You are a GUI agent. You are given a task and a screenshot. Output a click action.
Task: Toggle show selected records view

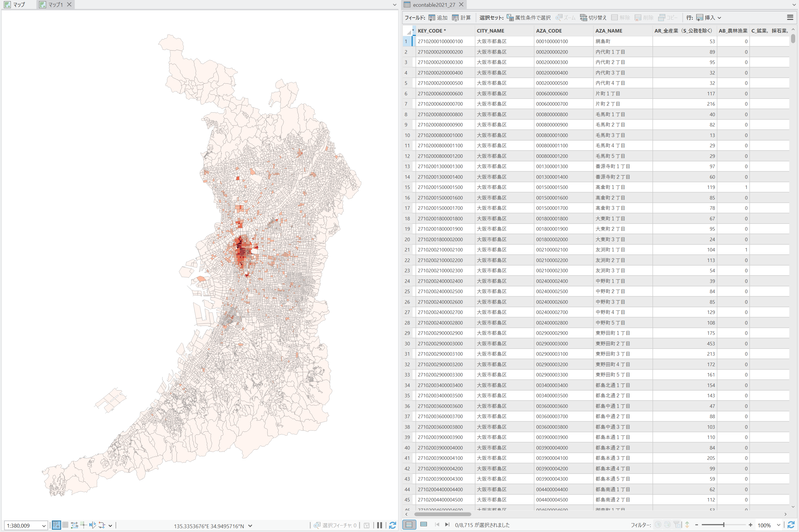click(424, 525)
